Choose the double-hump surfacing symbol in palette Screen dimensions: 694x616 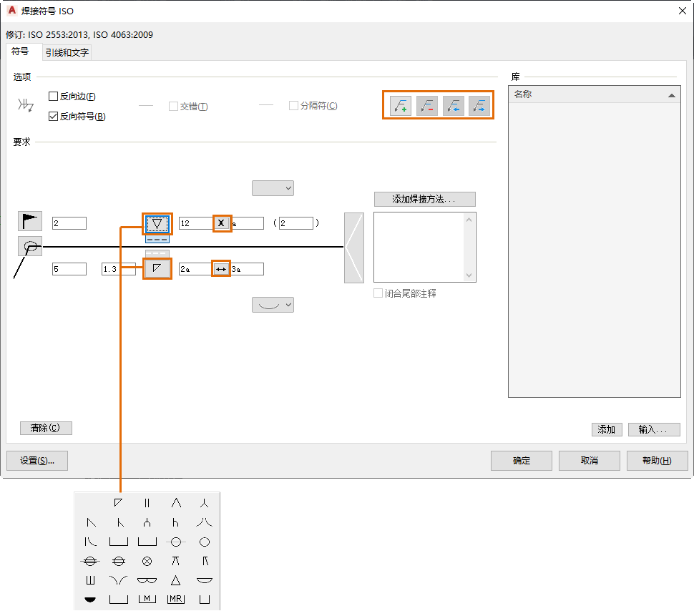point(147,580)
